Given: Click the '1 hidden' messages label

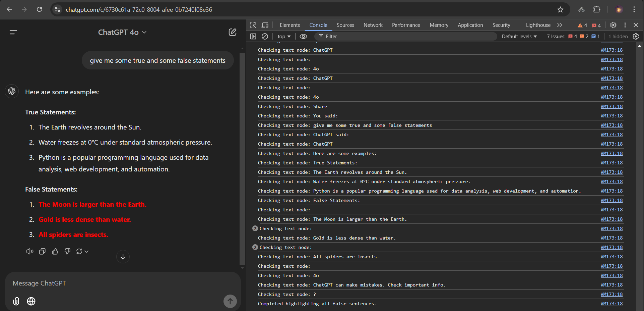Looking at the screenshot, I should pyautogui.click(x=618, y=36).
